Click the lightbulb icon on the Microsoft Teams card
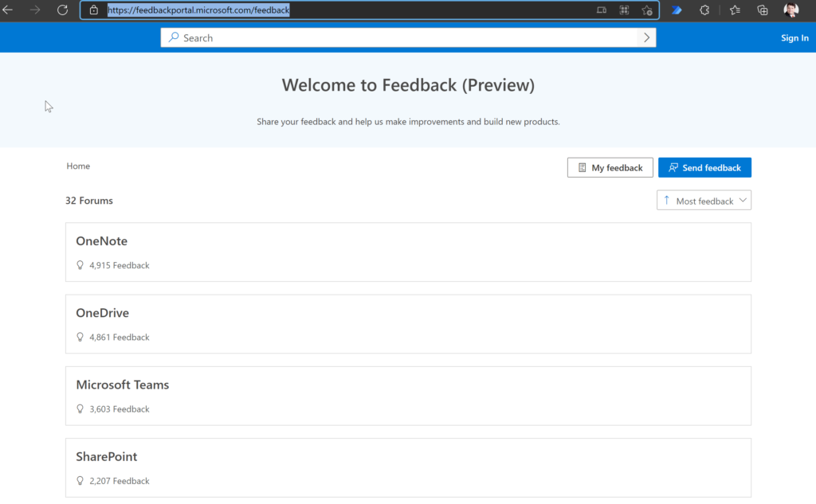This screenshot has width=816, height=504. [80, 408]
